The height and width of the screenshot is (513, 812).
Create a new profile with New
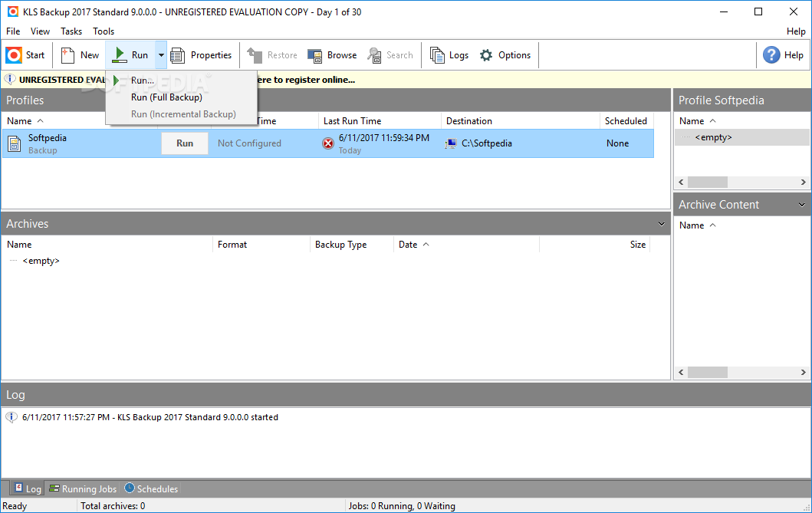pyautogui.click(x=80, y=55)
